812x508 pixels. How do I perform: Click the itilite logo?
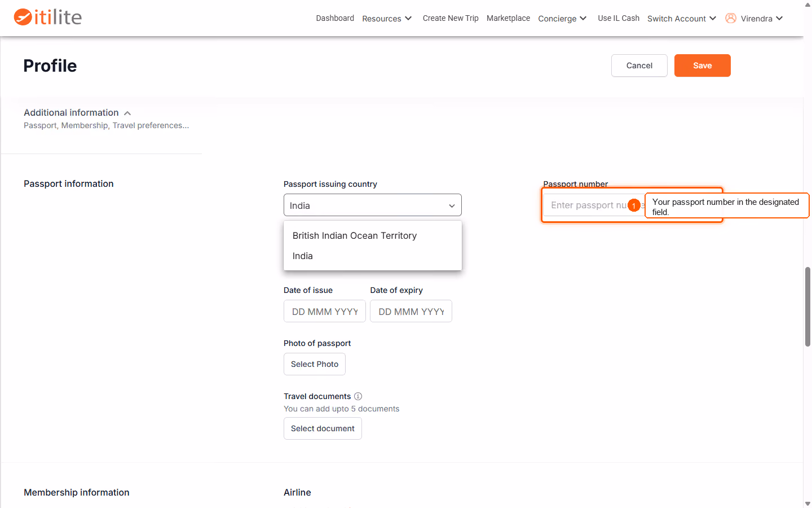(48, 17)
